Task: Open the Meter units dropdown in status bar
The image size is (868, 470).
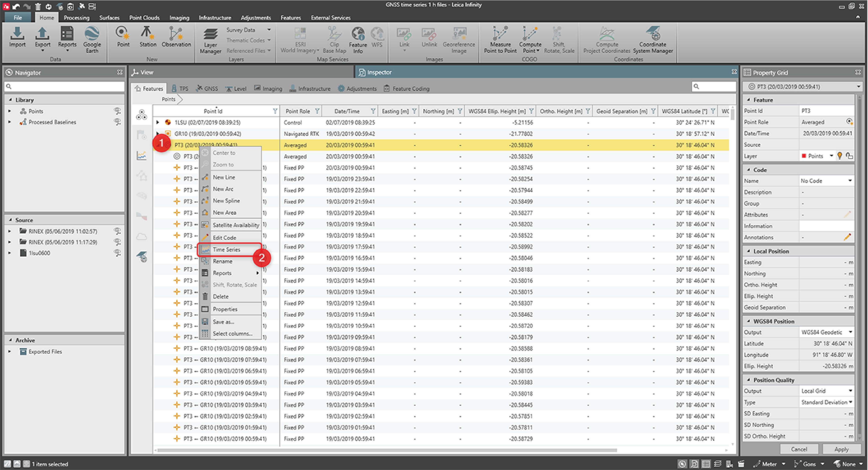Action: point(783,464)
